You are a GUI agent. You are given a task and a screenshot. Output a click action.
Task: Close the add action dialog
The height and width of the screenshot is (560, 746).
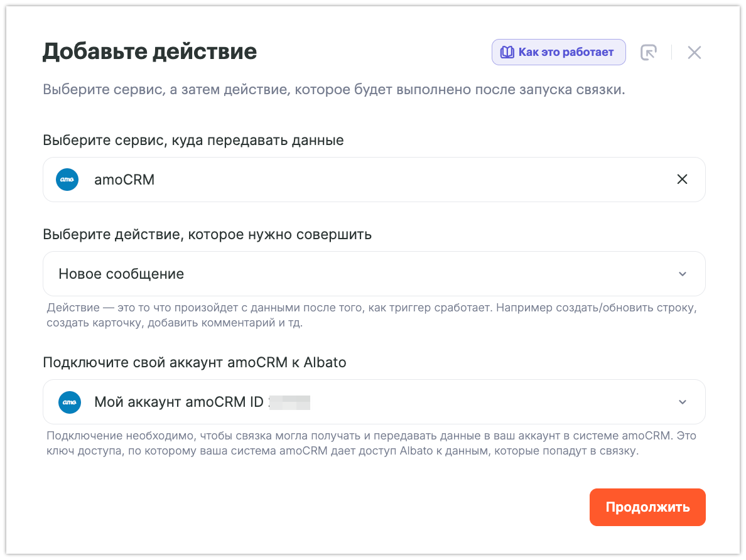click(694, 53)
